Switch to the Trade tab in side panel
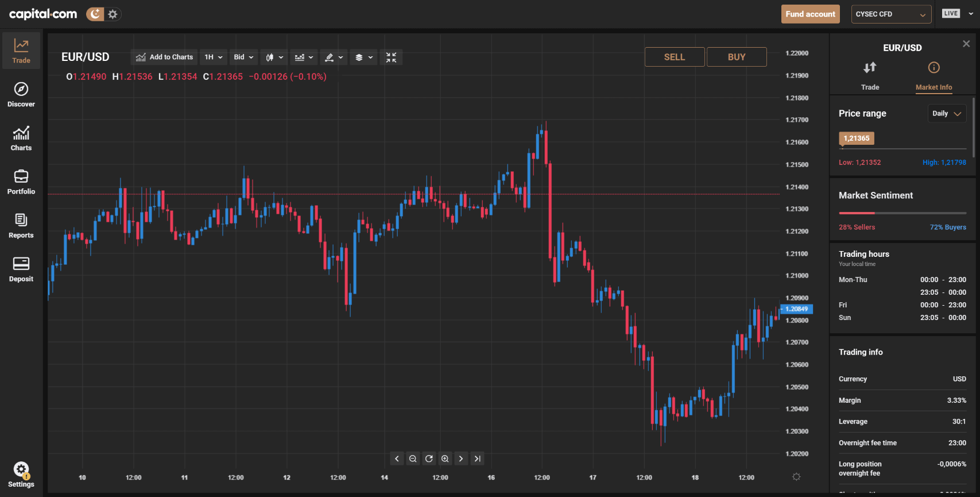 tap(870, 76)
